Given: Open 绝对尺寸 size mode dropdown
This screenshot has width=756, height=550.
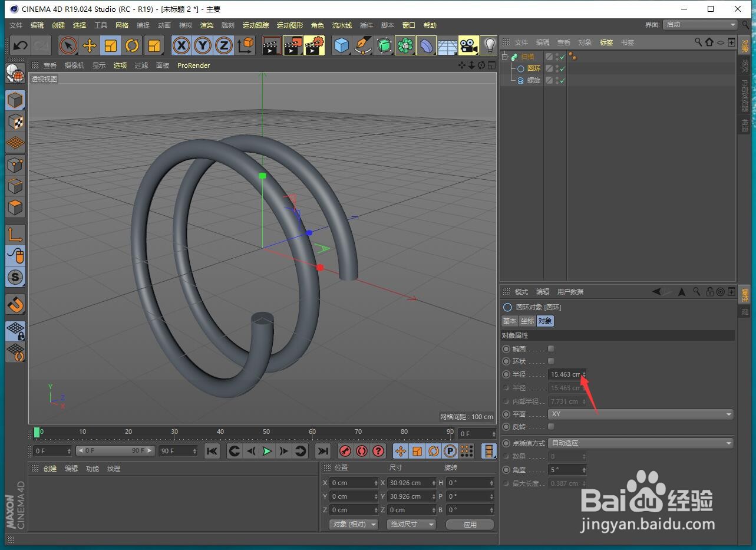Looking at the screenshot, I should 411,524.
